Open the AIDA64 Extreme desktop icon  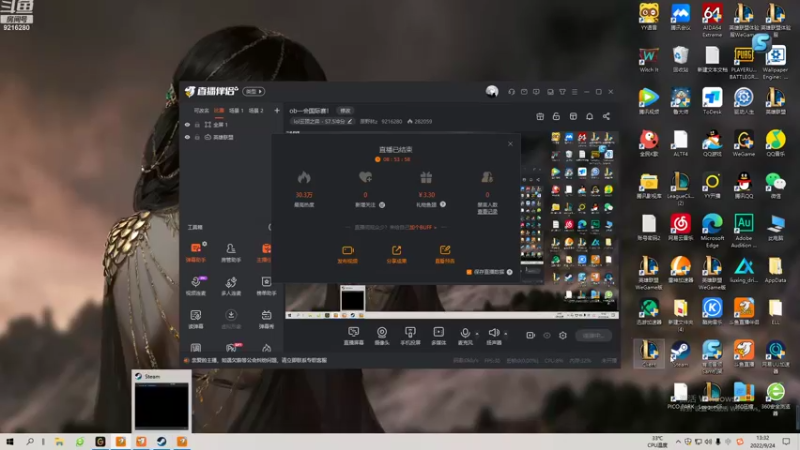click(x=712, y=20)
